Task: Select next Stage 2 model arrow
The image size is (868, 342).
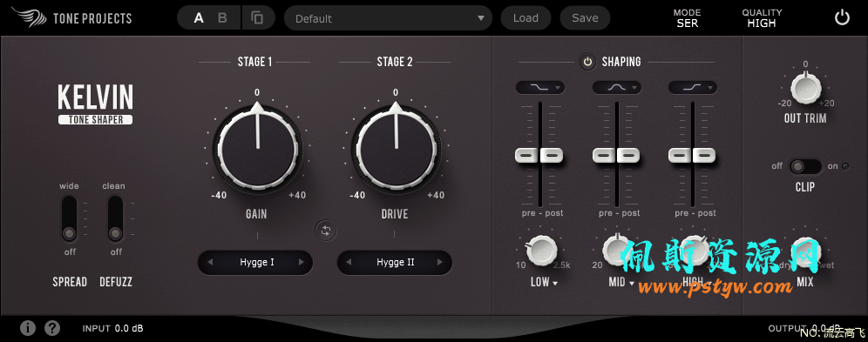Action: (441, 262)
